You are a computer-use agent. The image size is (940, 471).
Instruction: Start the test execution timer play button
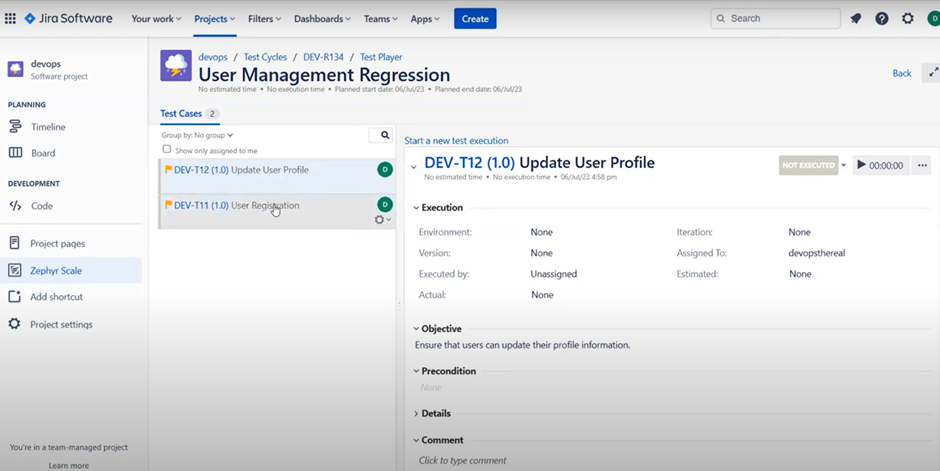[862, 165]
